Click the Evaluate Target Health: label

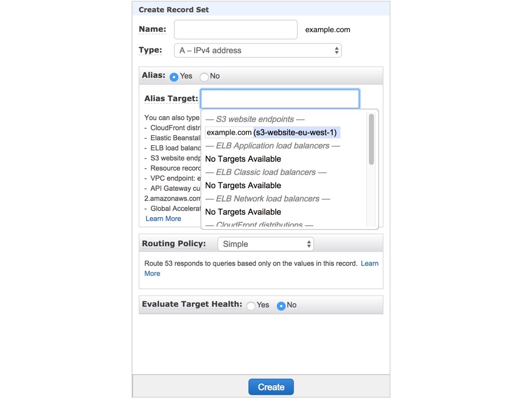[192, 304]
